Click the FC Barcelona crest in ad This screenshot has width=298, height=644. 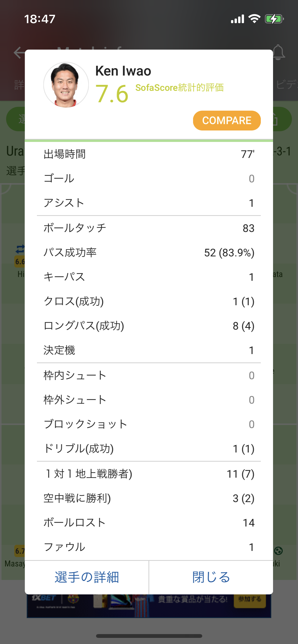coord(73,599)
